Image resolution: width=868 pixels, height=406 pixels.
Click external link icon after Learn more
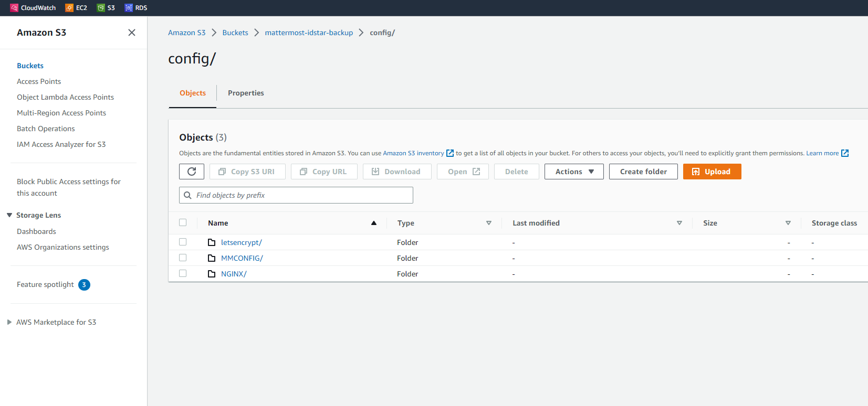tap(845, 153)
